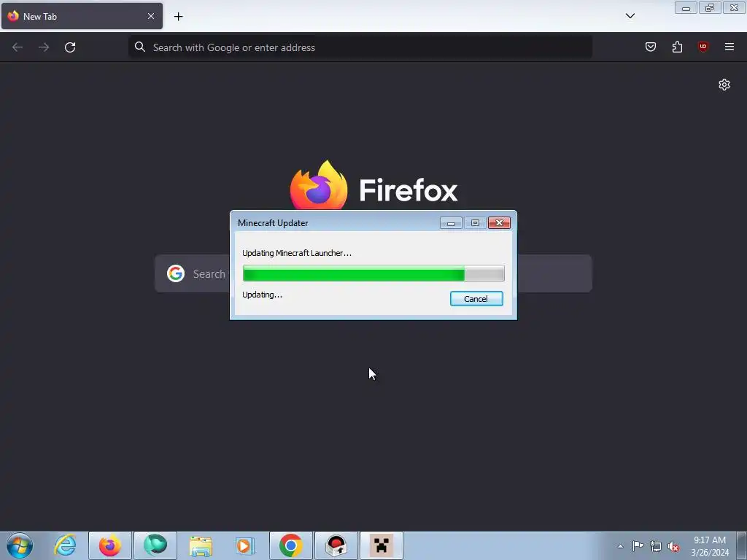Reload the current page
This screenshot has height=560, width=747.
pyautogui.click(x=70, y=47)
